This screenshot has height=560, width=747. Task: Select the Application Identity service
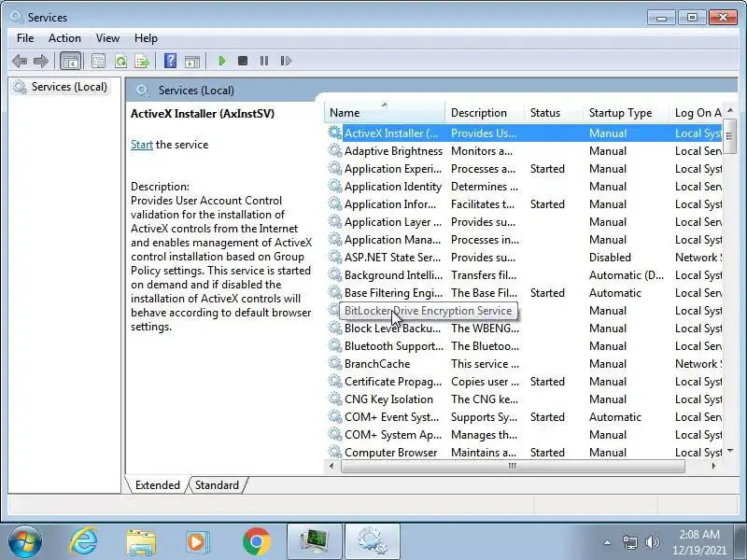coord(524,186)
